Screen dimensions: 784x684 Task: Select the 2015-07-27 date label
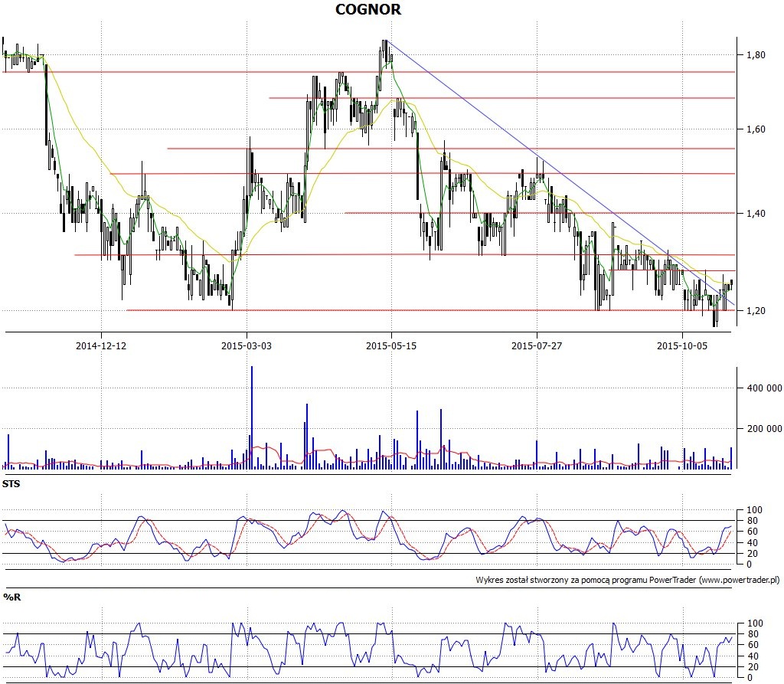pos(537,345)
